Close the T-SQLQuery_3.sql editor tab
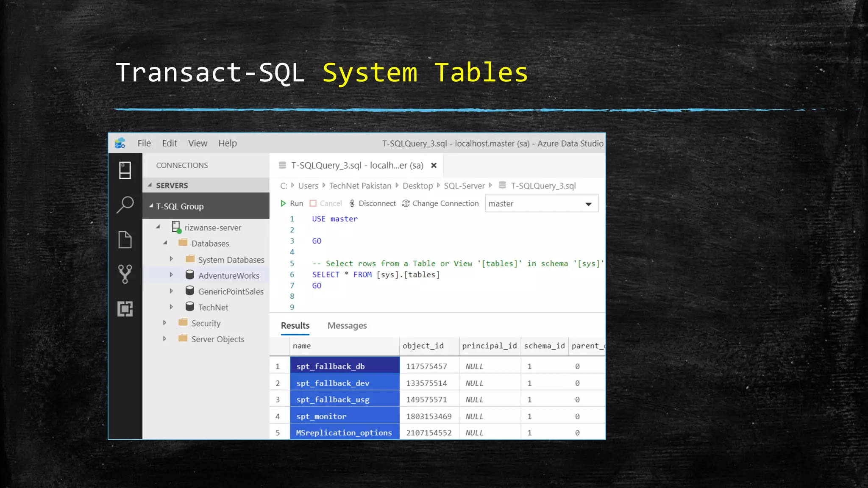Screen dimensions: 868x488 coord(434,166)
